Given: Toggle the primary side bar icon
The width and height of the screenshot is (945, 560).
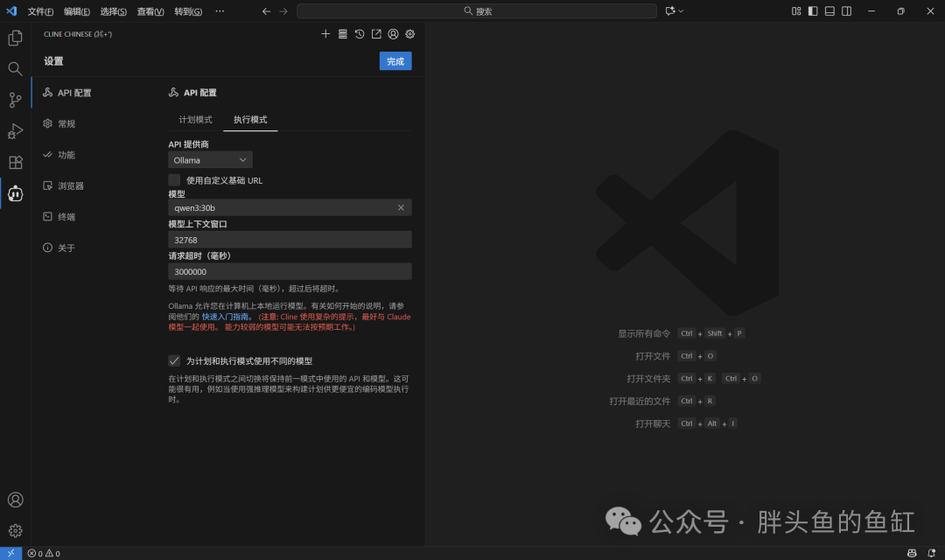Looking at the screenshot, I should point(813,10).
